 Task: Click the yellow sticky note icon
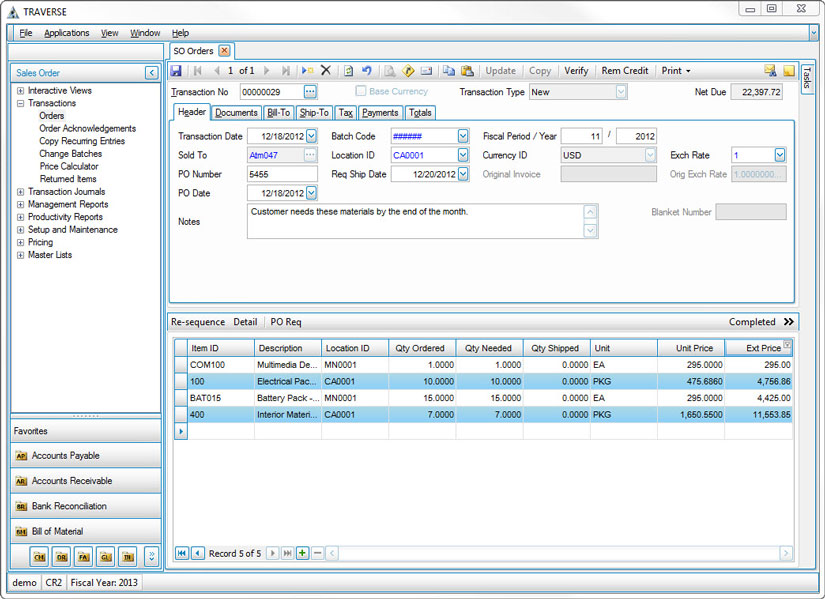tap(789, 71)
